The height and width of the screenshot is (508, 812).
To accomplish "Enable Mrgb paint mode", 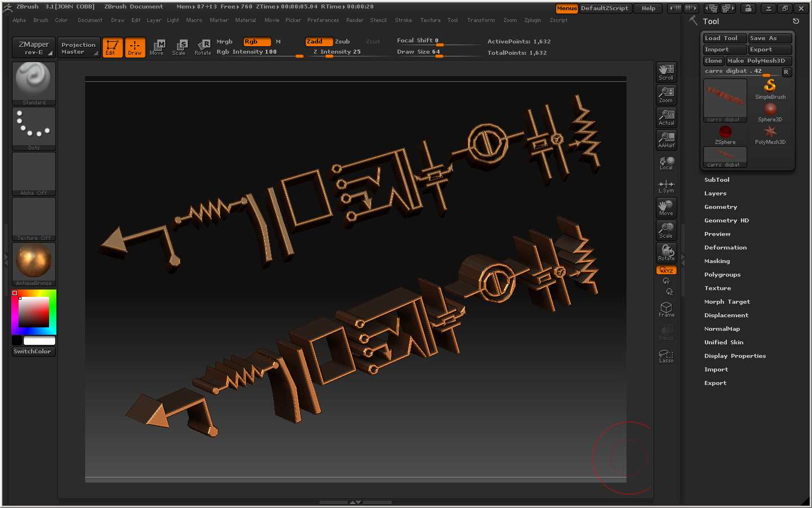I will click(224, 42).
